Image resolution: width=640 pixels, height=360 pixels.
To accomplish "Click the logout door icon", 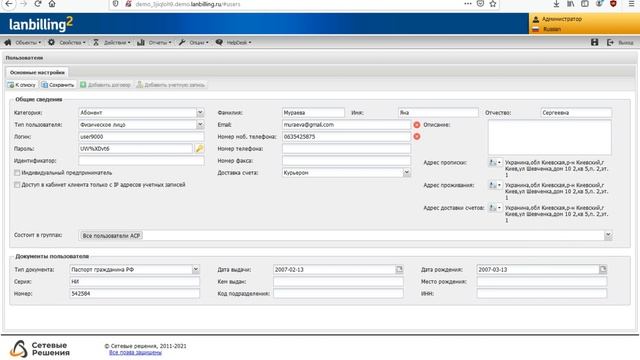I will coord(610,42).
